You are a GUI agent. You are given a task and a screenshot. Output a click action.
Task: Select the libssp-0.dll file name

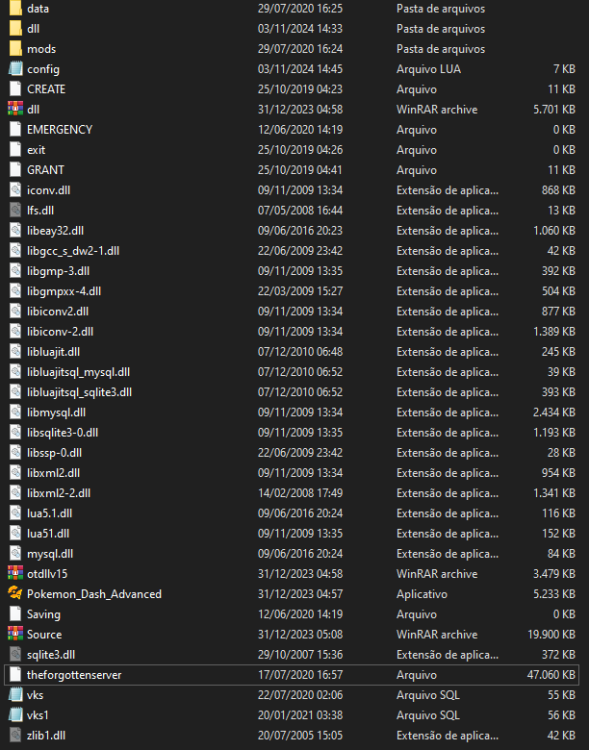point(55,452)
